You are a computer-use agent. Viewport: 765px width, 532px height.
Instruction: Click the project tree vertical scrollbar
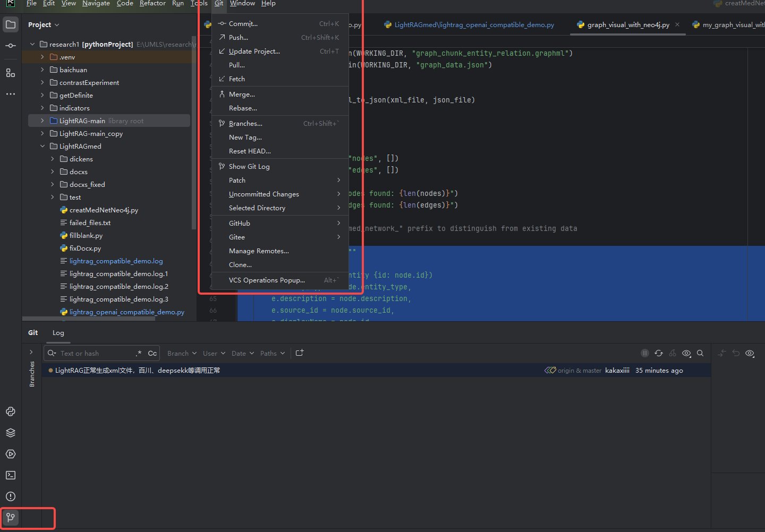pyautogui.click(x=194, y=133)
